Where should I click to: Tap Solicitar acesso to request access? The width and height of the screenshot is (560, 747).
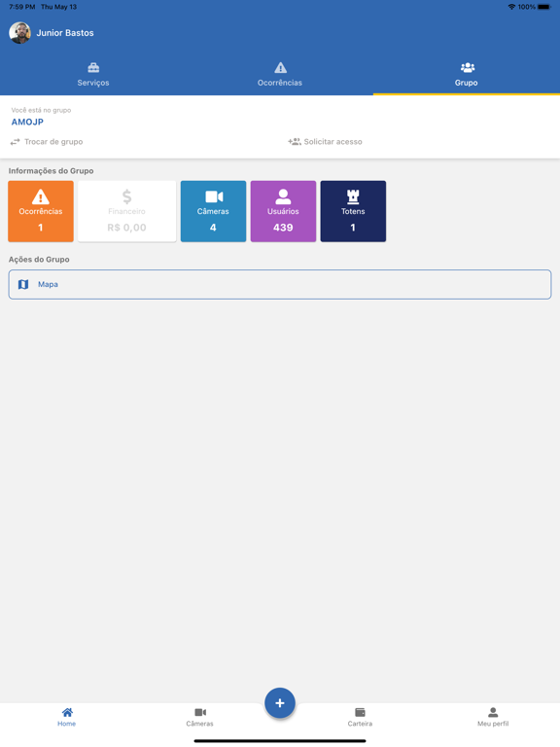(326, 141)
